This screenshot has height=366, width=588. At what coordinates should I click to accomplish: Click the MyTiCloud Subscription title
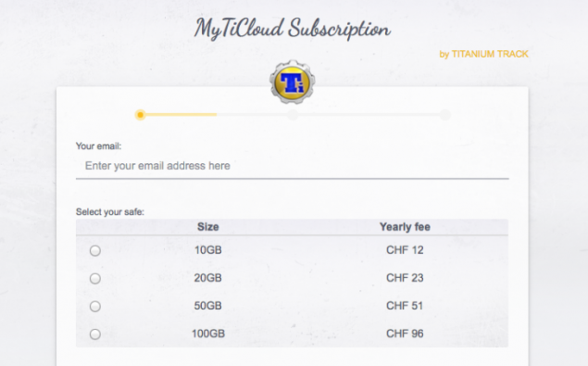tap(292, 29)
